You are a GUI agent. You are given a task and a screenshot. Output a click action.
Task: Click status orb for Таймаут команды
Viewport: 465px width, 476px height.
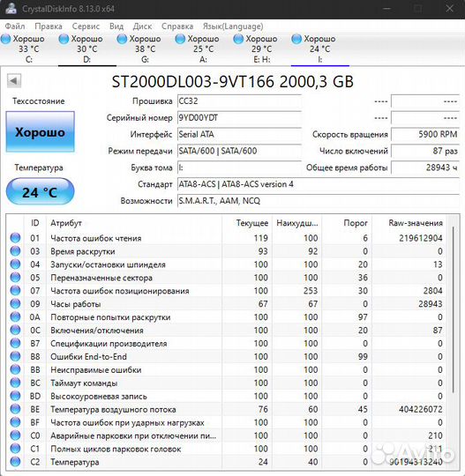point(15,383)
